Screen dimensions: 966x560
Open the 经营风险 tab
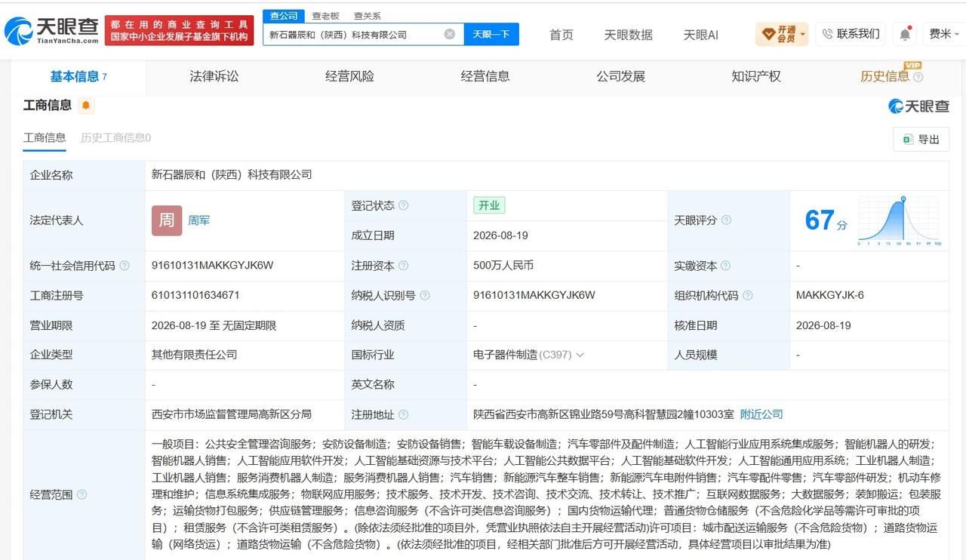point(349,76)
